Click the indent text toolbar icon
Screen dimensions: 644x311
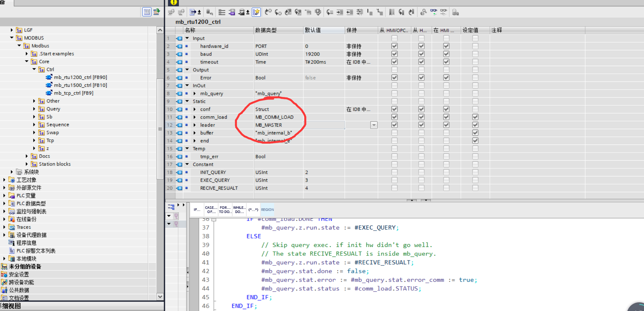(340, 12)
